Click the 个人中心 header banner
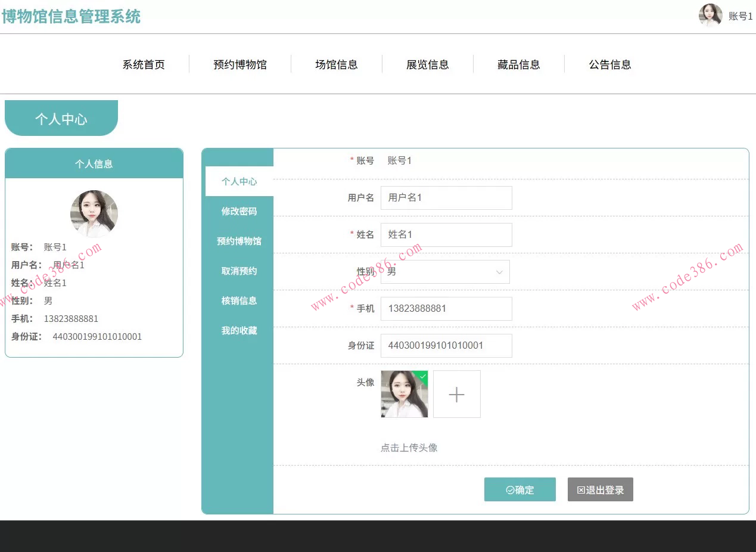The width and height of the screenshot is (756, 552). click(61, 117)
